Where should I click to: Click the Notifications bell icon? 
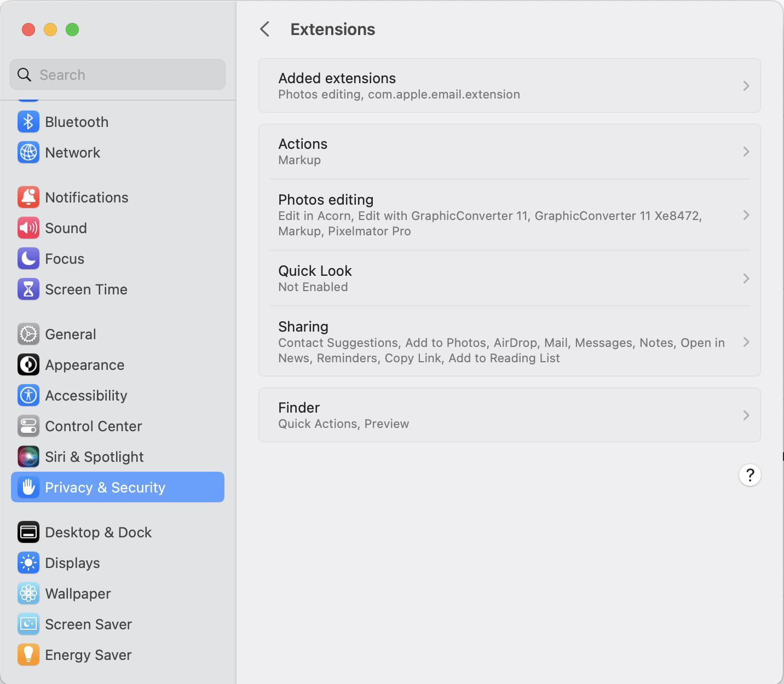pos(28,198)
